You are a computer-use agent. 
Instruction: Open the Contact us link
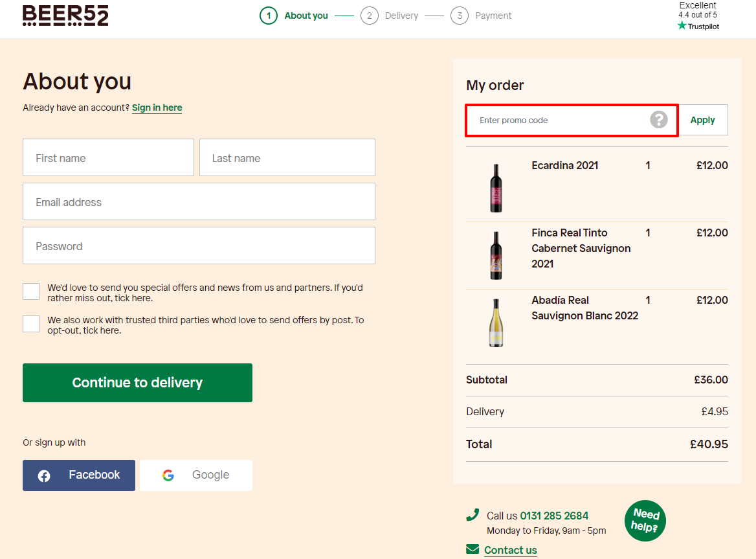coord(511,549)
